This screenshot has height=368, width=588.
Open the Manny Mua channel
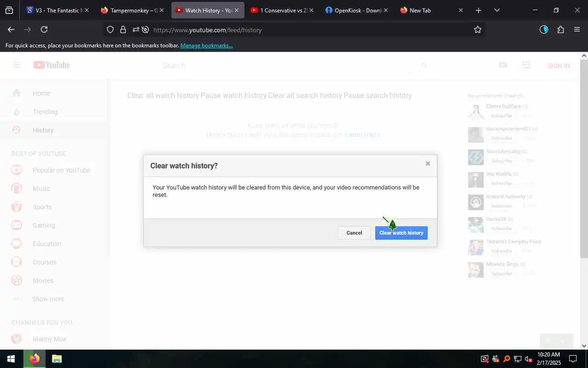pyautogui.click(x=54, y=339)
